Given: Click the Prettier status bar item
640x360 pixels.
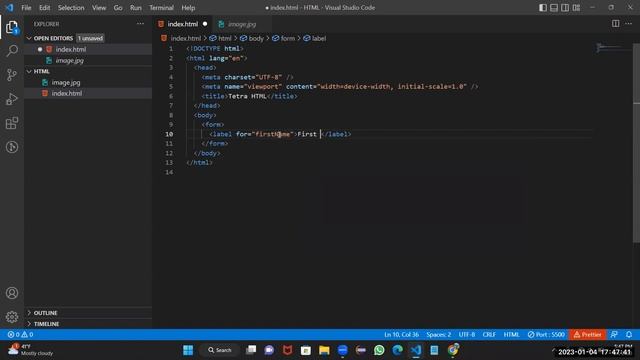Looking at the screenshot, I should [x=587, y=335].
